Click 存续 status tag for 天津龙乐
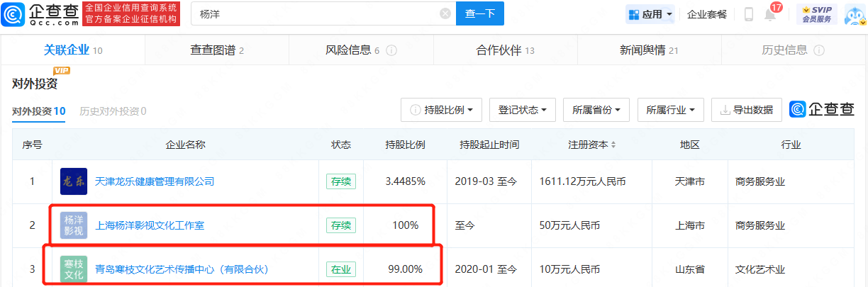 point(341,181)
